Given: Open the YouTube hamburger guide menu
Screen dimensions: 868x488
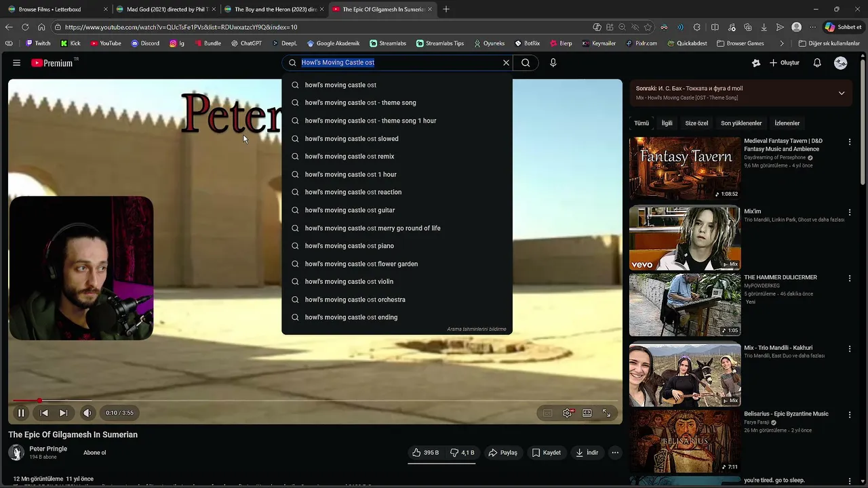Looking at the screenshot, I should (16, 62).
